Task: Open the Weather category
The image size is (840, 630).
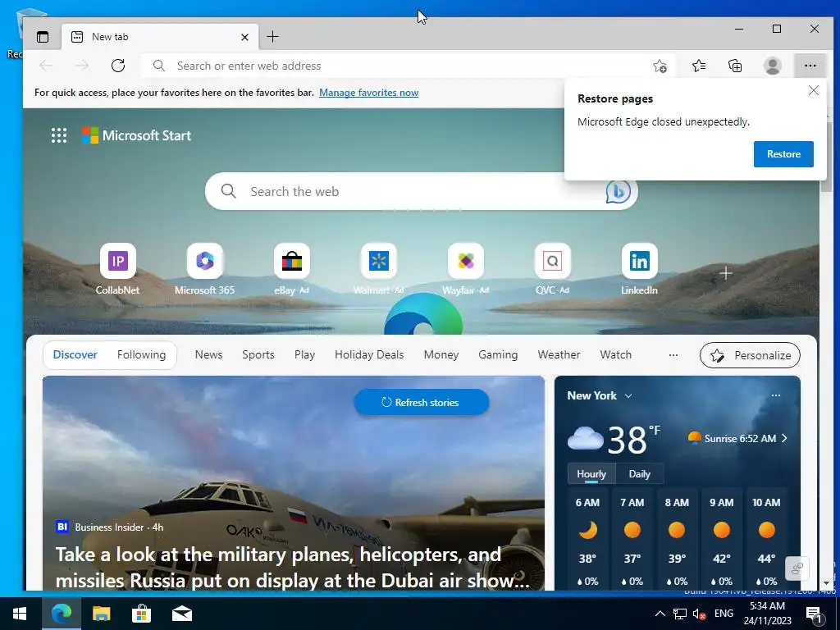Action: tap(559, 354)
